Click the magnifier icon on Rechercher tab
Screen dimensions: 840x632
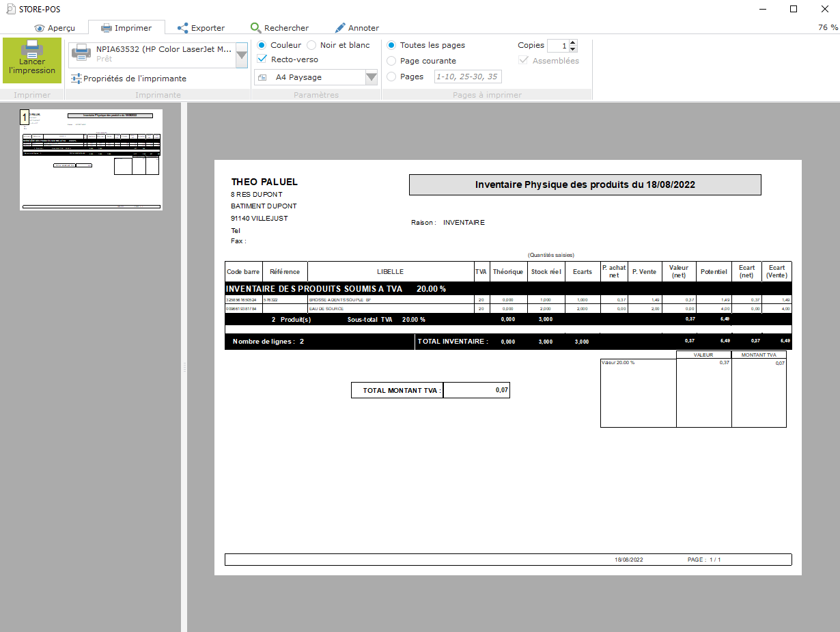[255, 28]
